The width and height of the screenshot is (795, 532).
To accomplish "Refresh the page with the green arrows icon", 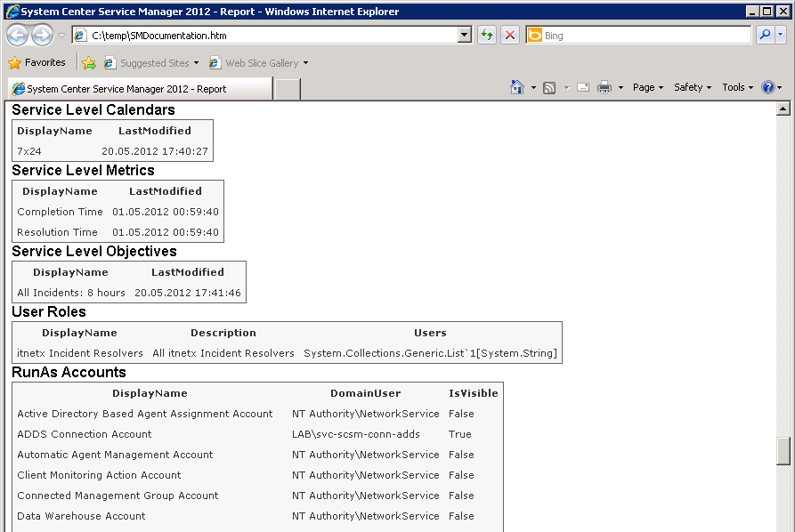I will tap(487, 36).
